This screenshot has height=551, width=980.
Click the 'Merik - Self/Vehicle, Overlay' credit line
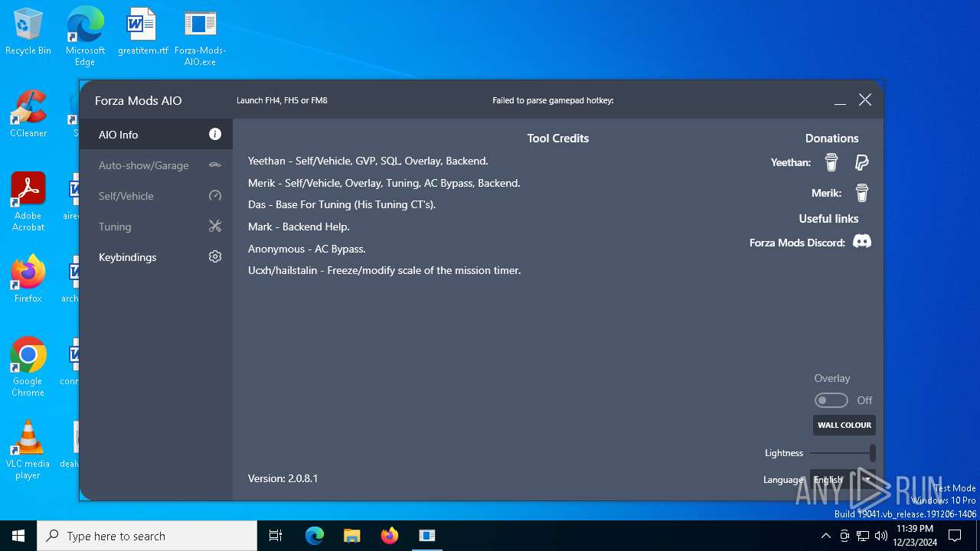[384, 183]
